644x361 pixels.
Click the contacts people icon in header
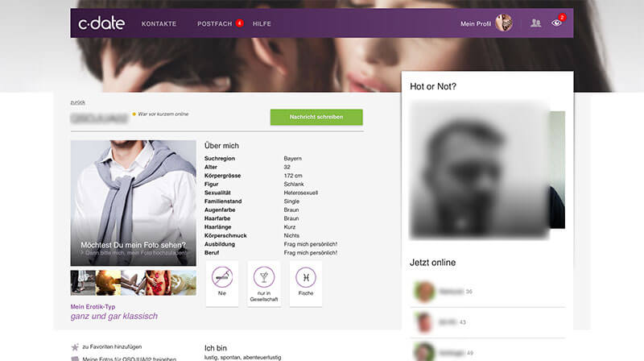point(535,23)
